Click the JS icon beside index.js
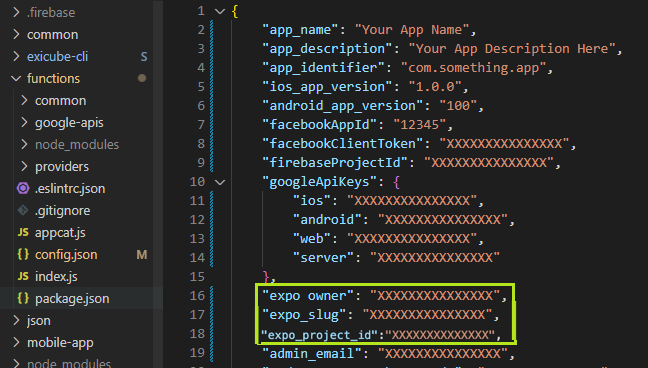 23,276
